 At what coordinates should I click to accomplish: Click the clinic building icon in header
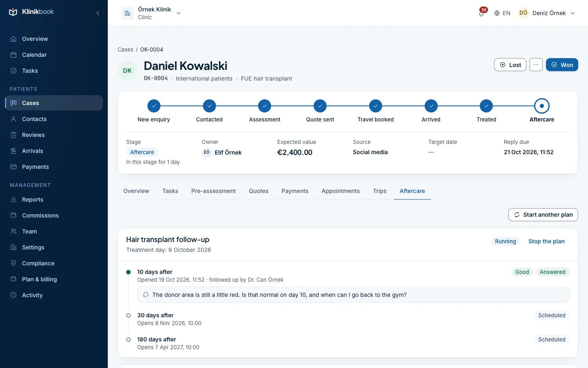(127, 13)
